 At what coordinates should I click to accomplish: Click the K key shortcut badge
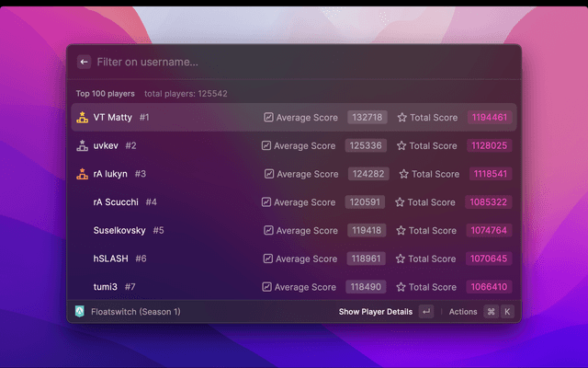click(x=506, y=312)
